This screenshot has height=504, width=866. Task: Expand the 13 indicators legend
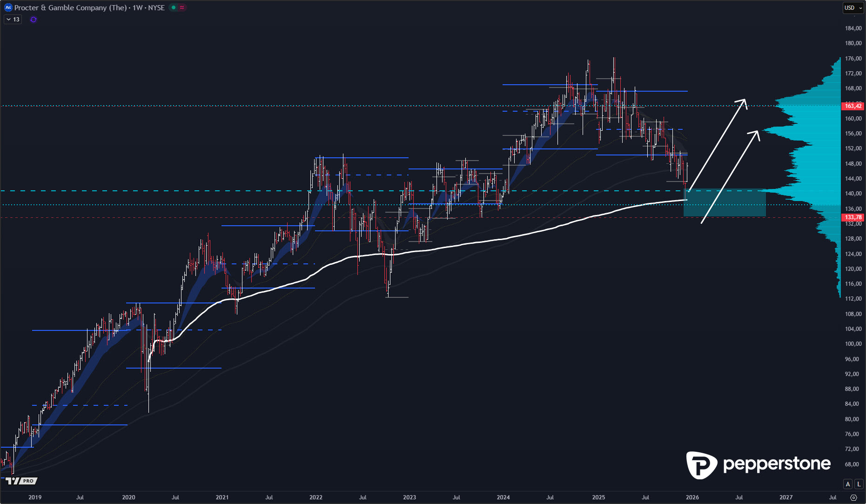coord(13,20)
